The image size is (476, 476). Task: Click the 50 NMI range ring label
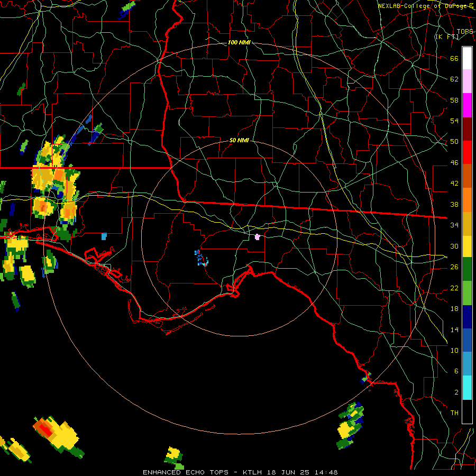tap(239, 140)
